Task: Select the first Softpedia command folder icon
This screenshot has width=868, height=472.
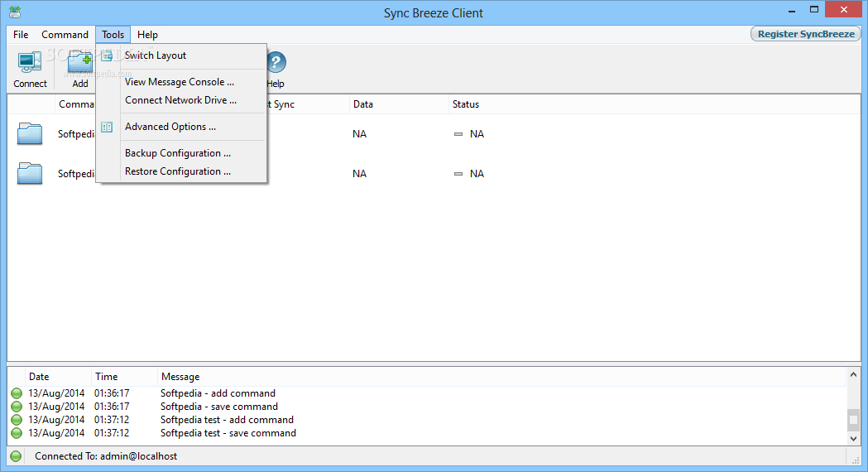Action: pyautogui.click(x=30, y=133)
